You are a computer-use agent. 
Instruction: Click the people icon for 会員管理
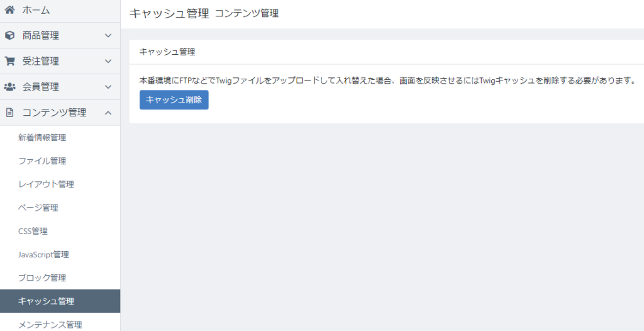[10, 87]
